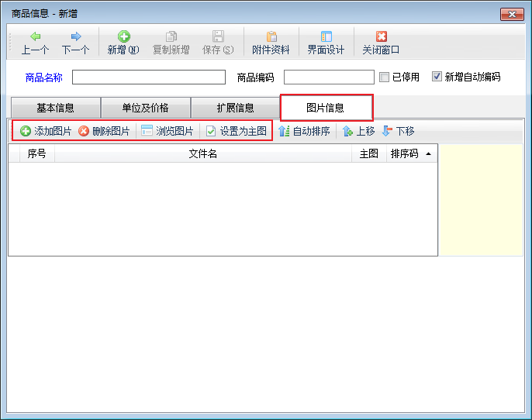Open 浏览图片 picture browser
This screenshot has width=532, height=420.
coord(167,131)
